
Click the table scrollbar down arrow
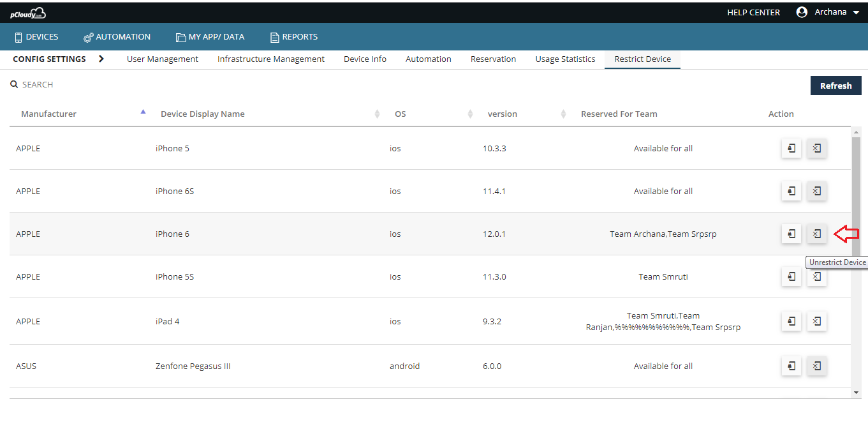tap(856, 393)
